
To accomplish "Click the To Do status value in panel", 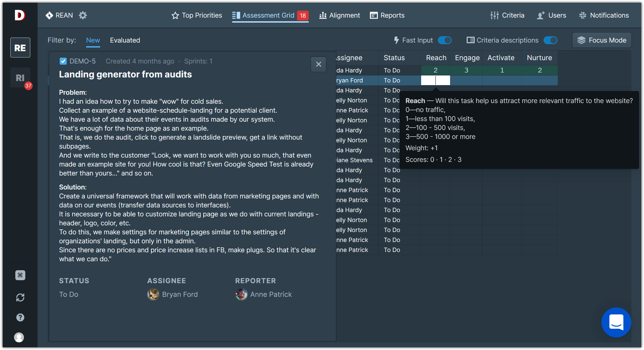I will click(69, 294).
